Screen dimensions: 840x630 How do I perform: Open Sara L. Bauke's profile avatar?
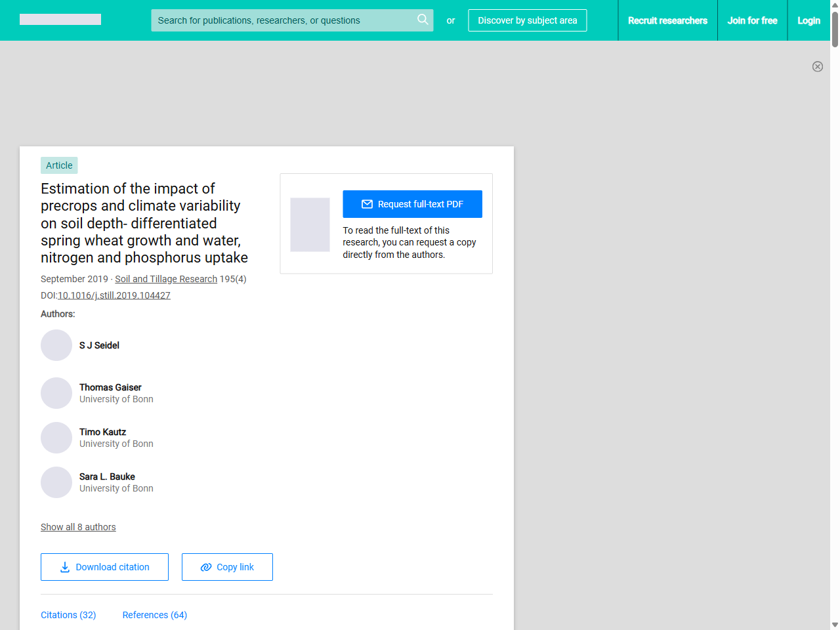coord(56,482)
